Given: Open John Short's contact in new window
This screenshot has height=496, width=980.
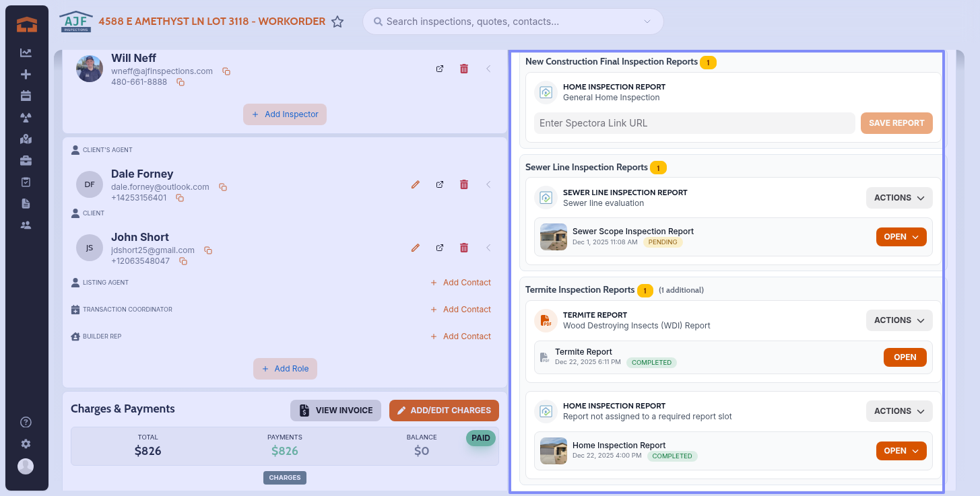Looking at the screenshot, I should point(440,248).
